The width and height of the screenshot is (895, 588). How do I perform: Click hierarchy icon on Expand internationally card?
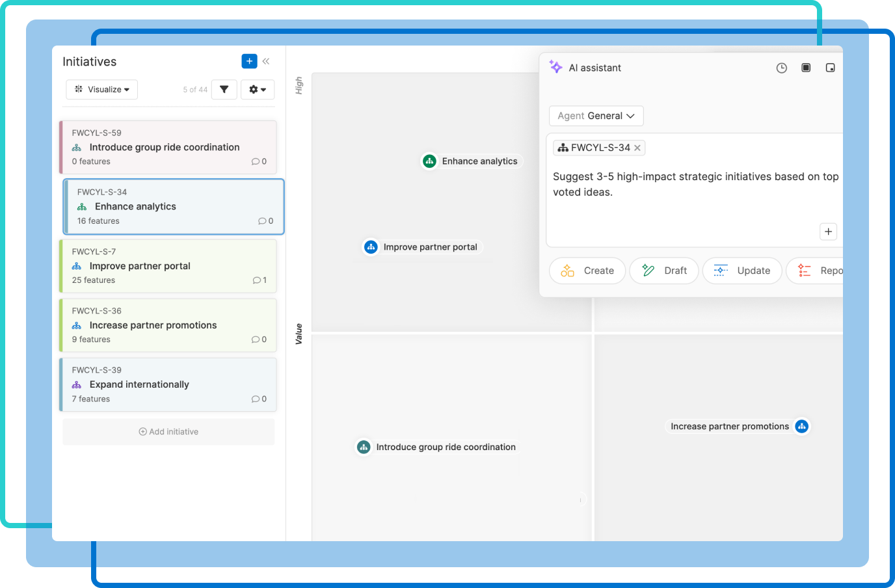point(77,385)
